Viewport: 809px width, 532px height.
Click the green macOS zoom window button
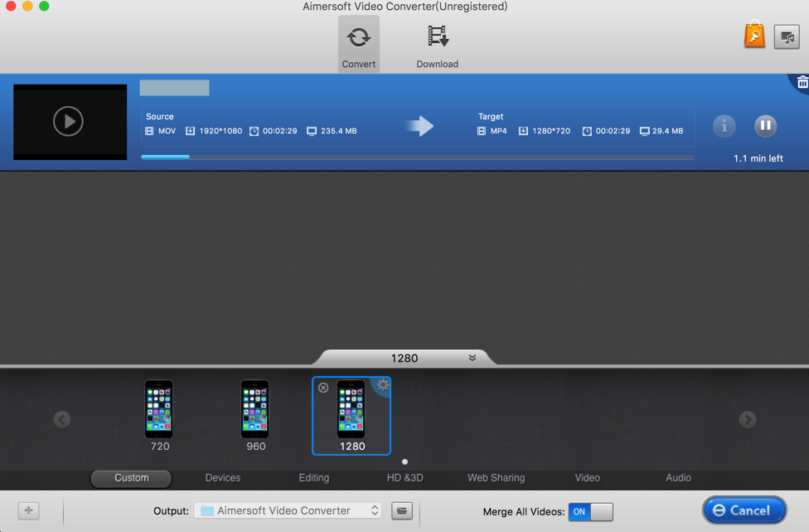coord(45,6)
